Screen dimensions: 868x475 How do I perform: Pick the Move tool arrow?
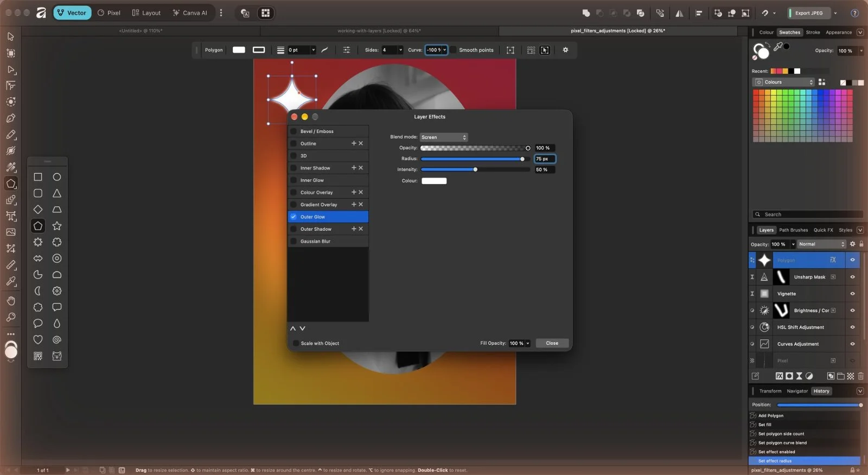(11, 36)
